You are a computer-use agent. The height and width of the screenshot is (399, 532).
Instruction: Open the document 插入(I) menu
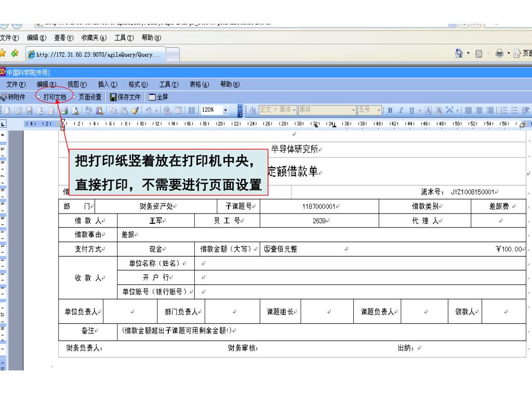point(108,84)
